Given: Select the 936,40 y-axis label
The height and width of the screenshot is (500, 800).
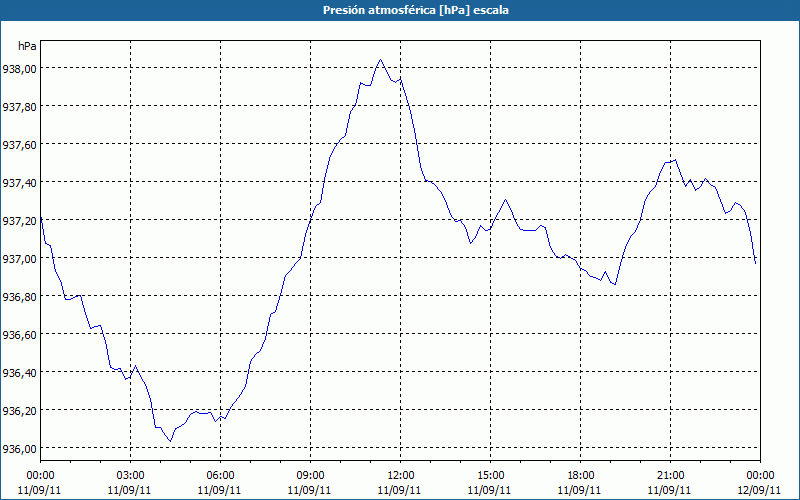Looking at the screenshot, I should coord(19,372).
